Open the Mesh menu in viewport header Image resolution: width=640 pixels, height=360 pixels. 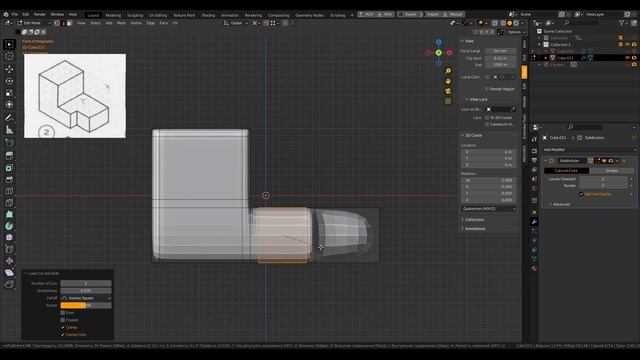tap(122, 23)
